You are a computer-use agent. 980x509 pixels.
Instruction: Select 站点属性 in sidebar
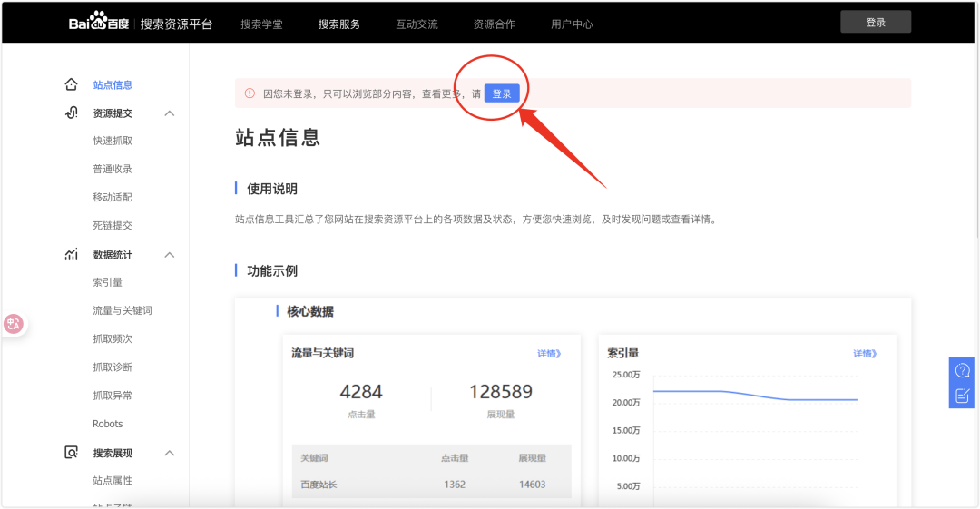click(113, 480)
